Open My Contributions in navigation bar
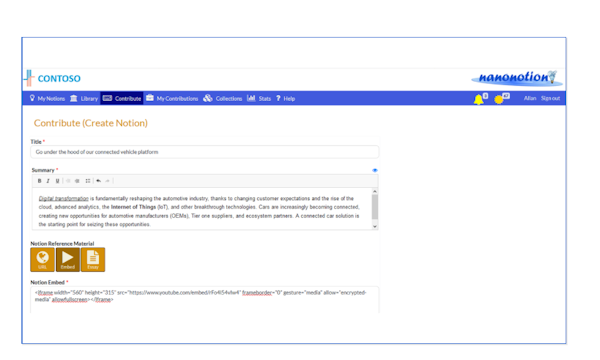The height and width of the screenshot is (360, 600). [172, 98]
